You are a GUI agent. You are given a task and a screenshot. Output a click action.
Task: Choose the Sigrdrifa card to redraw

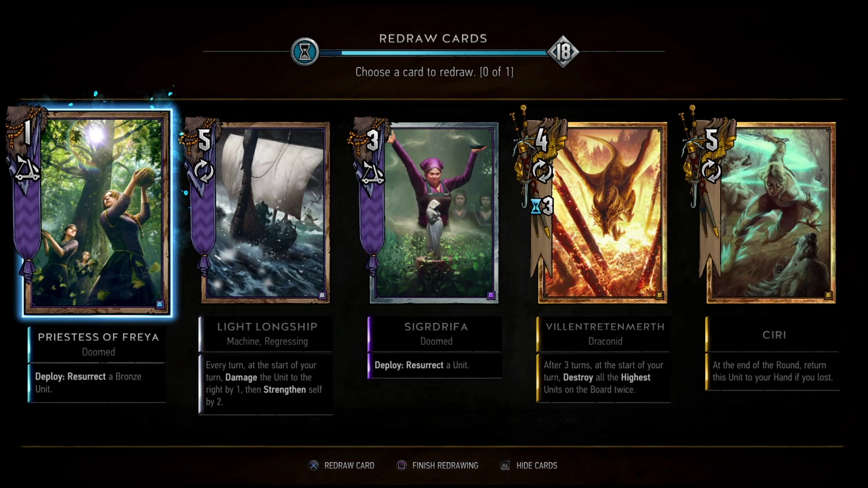pos(434,213)
